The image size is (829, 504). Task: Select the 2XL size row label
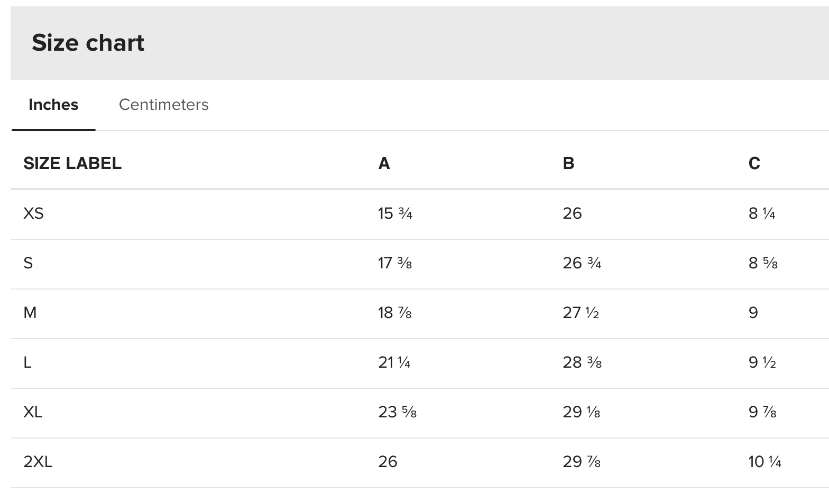(38, 462)
